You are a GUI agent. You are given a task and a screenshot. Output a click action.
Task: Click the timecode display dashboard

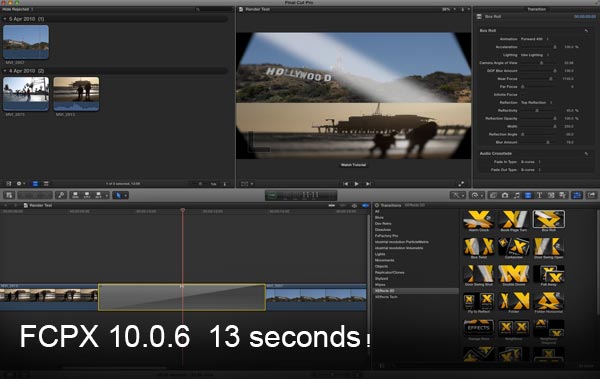[301, 195]
